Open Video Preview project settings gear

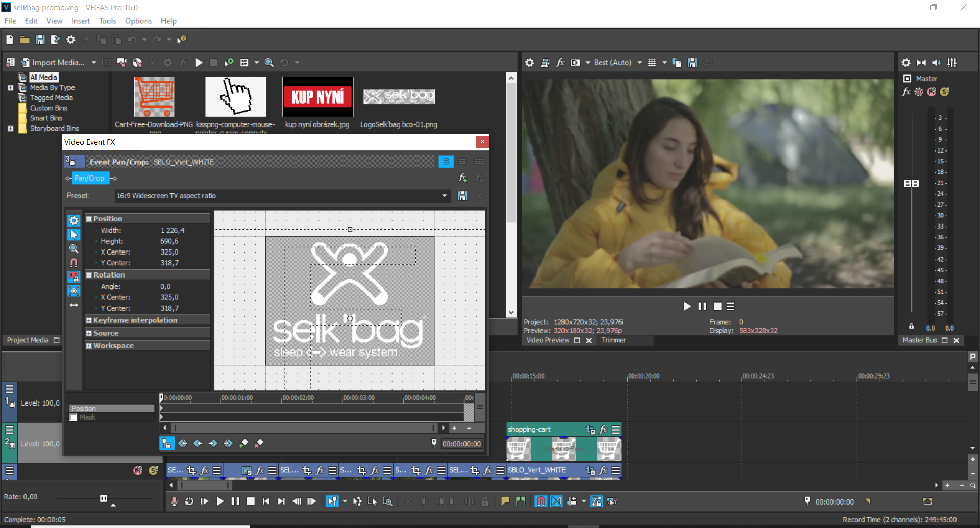pos(530,63)
